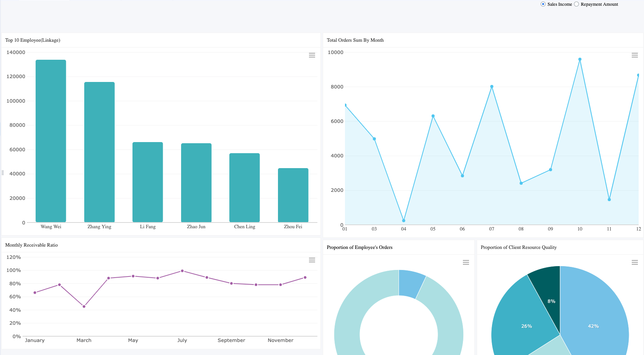This screenshot has height=355, width=644.
Task: Click the Top 10 Employee(Linkage) title
Action: [x=33, y=40]
